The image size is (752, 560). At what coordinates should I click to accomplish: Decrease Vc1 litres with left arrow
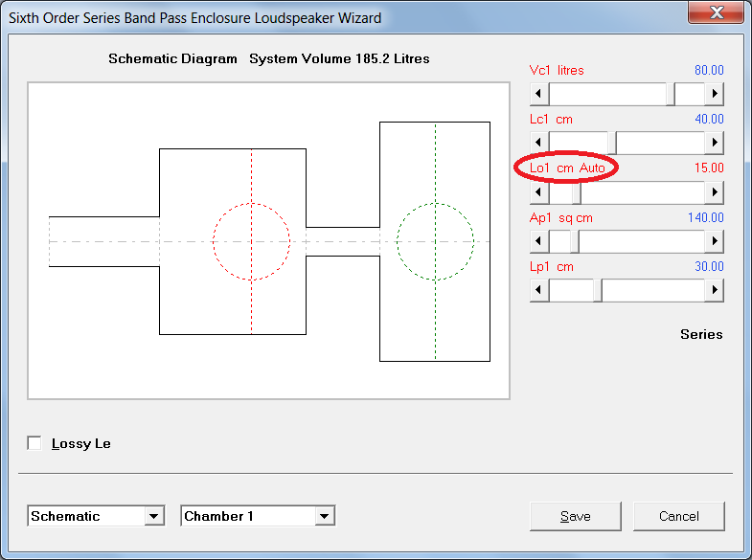click(539, 94)
